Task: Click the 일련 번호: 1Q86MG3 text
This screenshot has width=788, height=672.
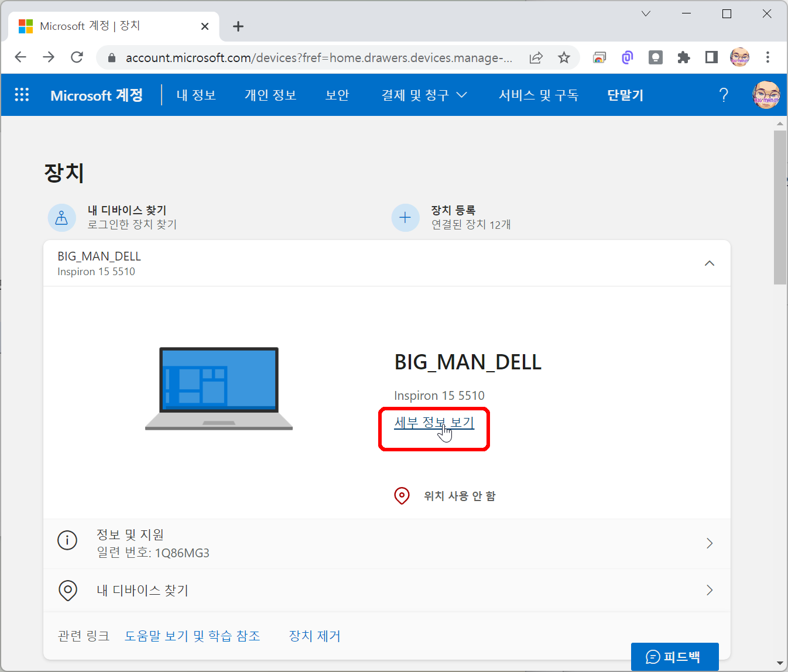Action: [x=153, y=553]
